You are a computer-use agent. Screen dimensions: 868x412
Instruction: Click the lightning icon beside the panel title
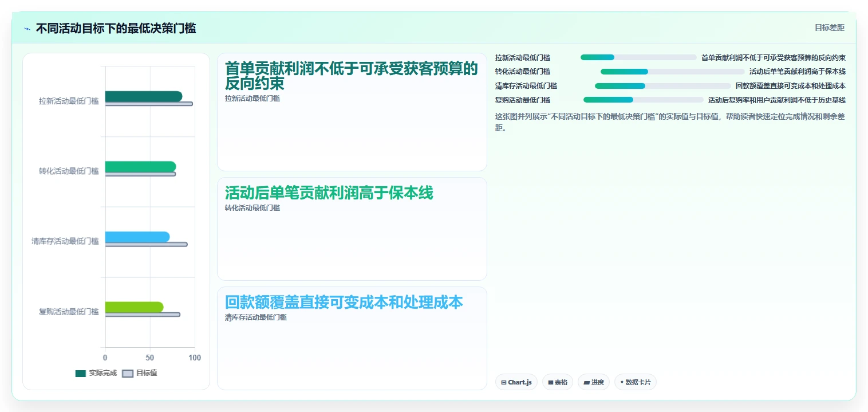[27, 29]
